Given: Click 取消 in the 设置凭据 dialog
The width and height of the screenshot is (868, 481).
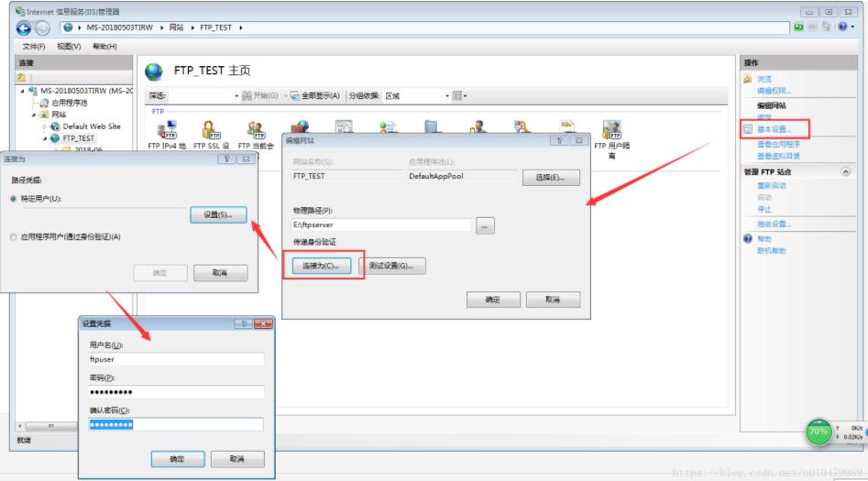Looking at the screenshot, I should (236, 459).
